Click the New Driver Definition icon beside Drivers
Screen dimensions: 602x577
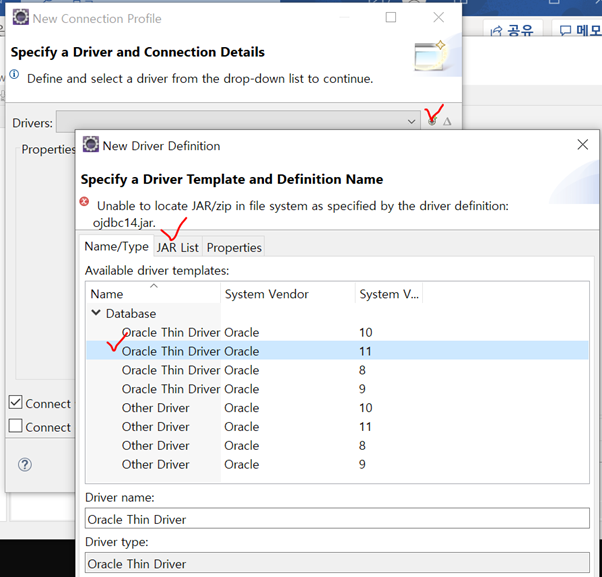[x=432, y=122]
